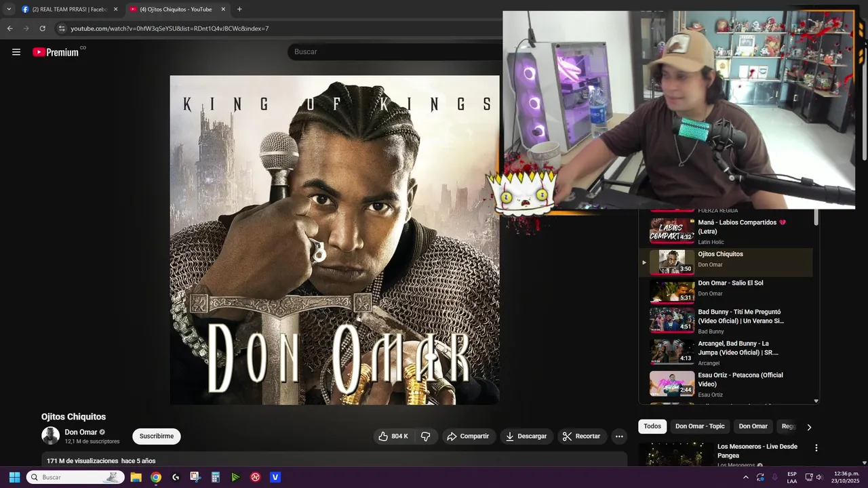
Task: Open the red circular app in taskbar
Action: click(x=256, y=477)
